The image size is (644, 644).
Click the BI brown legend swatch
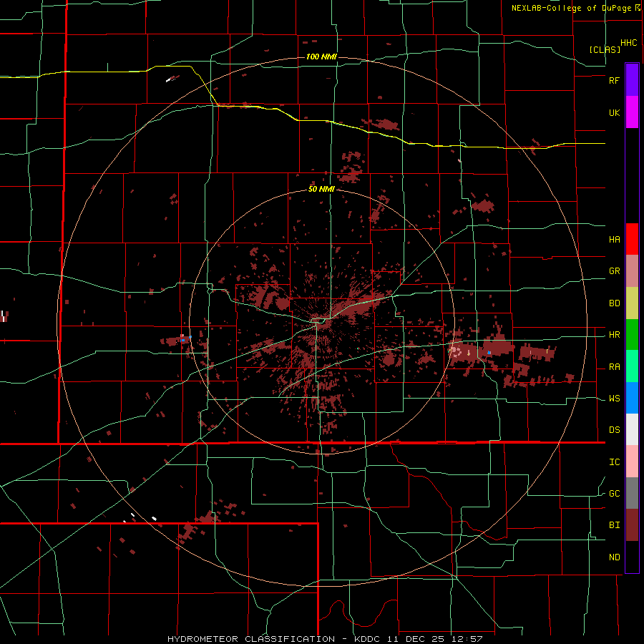pyautogui.click(x=632, y=525)
